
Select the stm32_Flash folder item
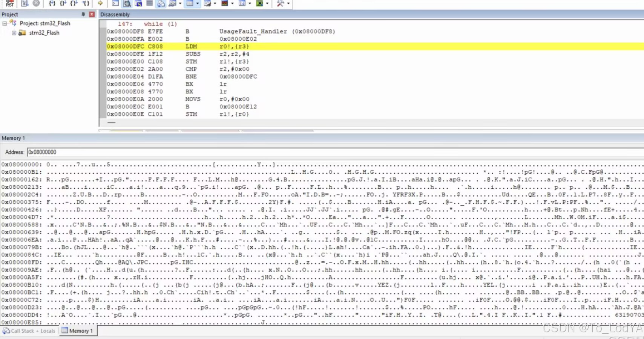(x=44, y=33)
